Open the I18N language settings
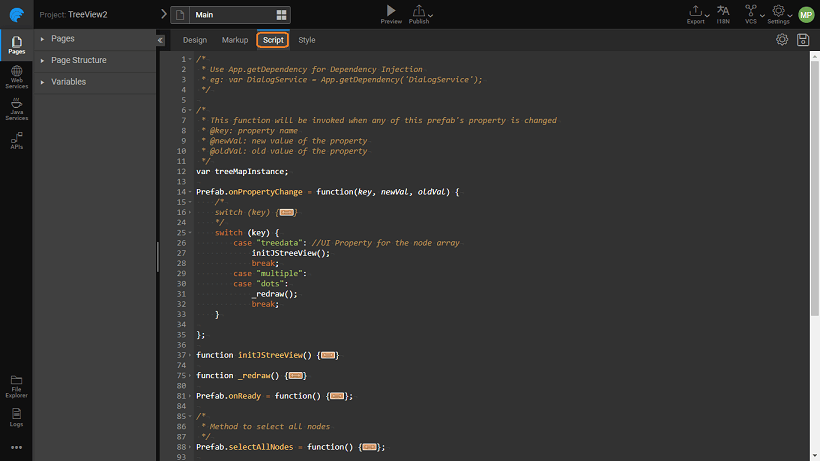This screenshot has width=820, height=461. coord(723,13)
